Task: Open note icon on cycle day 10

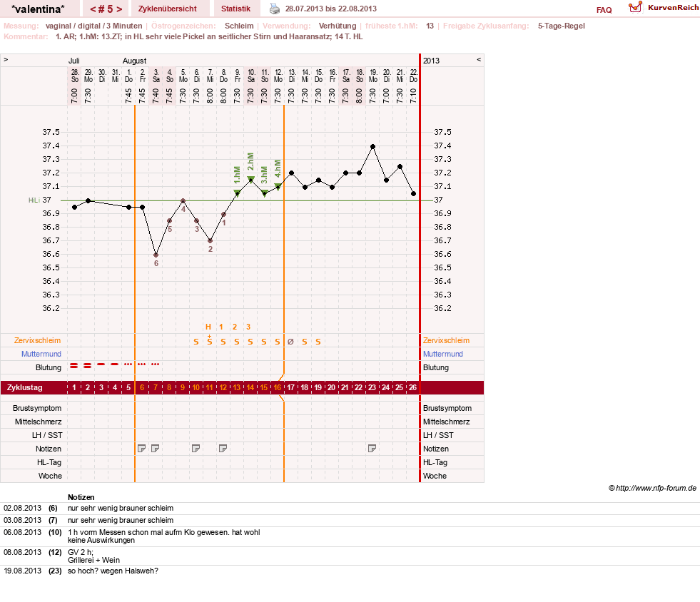Action: click(x=196, y=449)
